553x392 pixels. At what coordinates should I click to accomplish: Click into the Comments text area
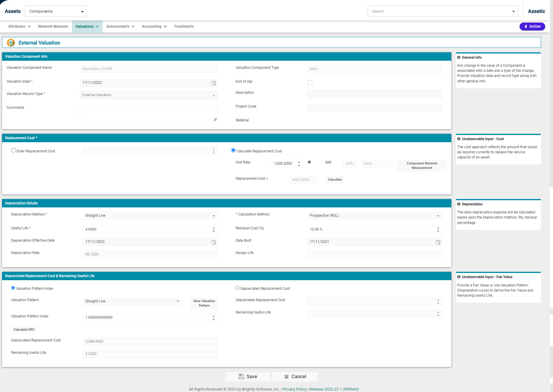click(x=148, y=113)
